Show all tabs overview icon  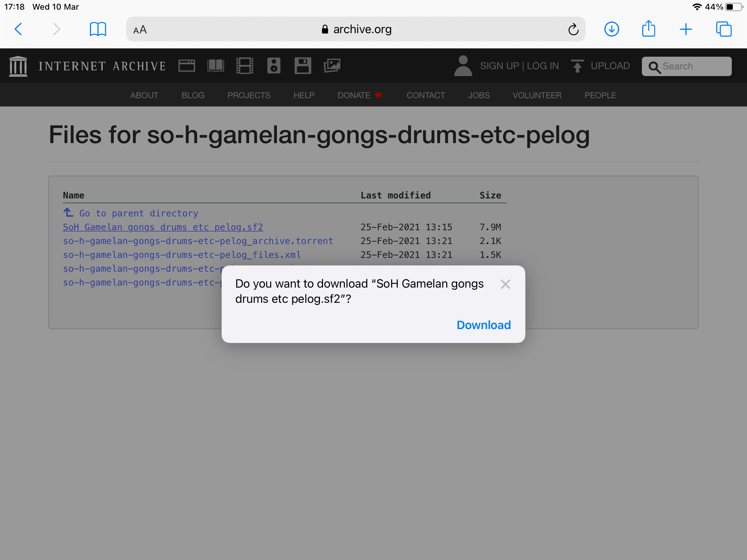(x=724, y=29)
